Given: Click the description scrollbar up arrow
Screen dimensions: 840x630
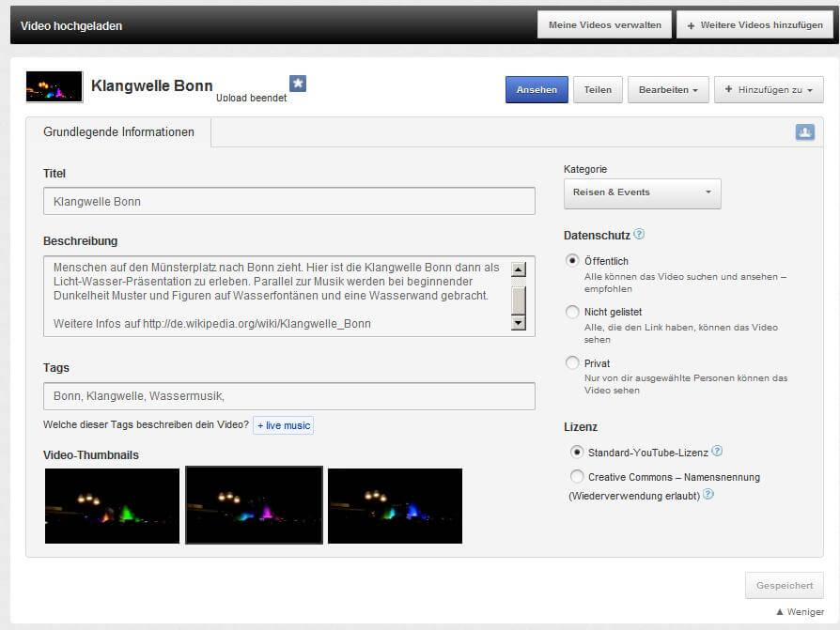Looking at the screenshot, I should (518, 269).
